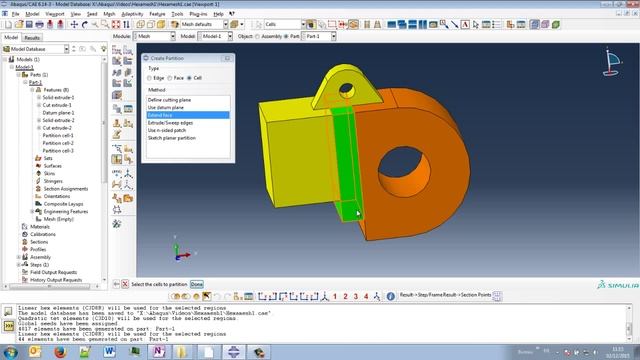Viewport: 640px width, 360px height.
Task: Click the green cube display icon
Action: [556, 24]
